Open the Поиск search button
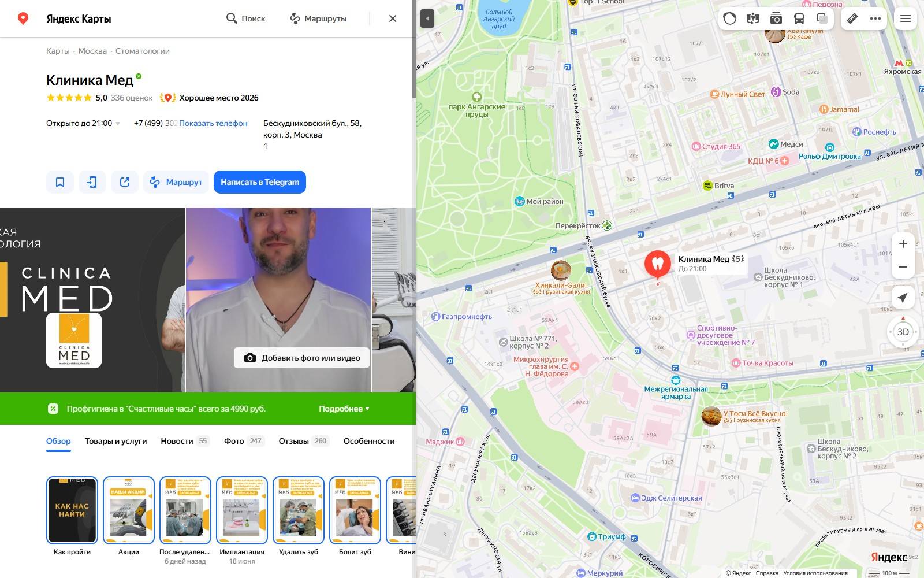The image size is (924, 578). [x=245, y=18]
